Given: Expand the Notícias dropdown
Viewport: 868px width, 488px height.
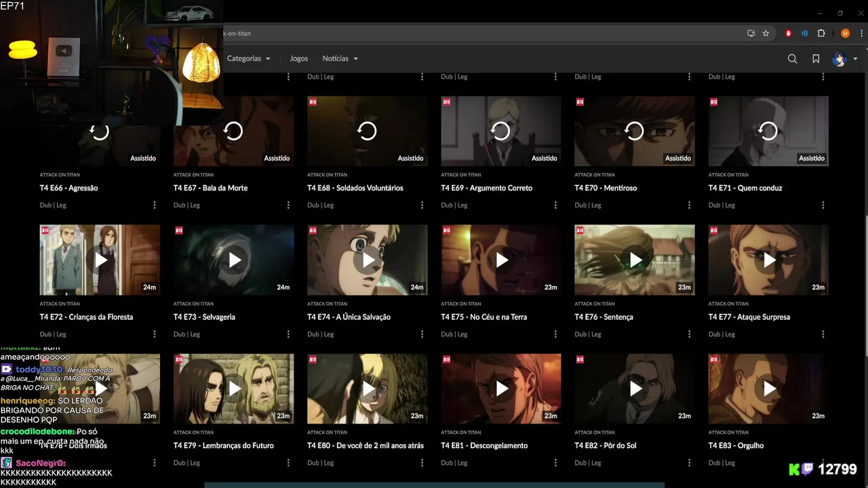Looking at the screenshot, I should pos(340,58).
